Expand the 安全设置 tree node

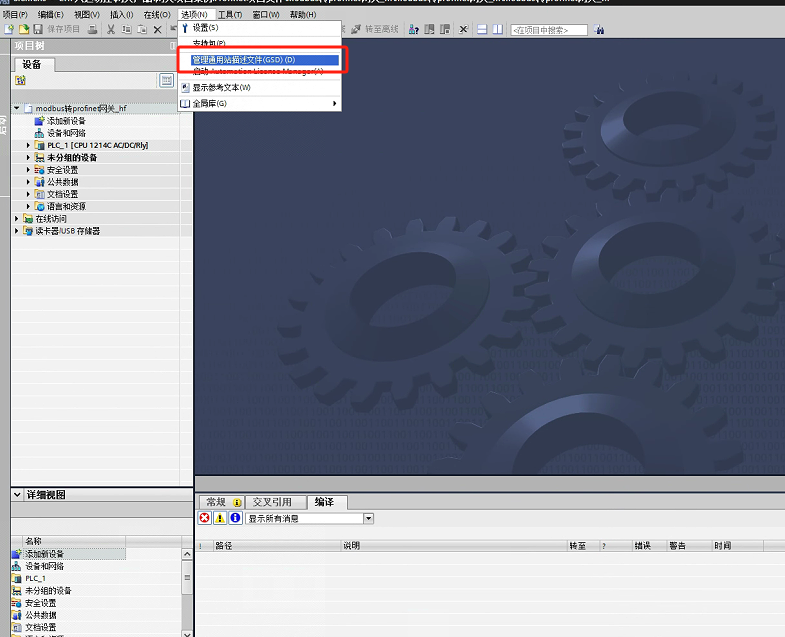[28, 170]
